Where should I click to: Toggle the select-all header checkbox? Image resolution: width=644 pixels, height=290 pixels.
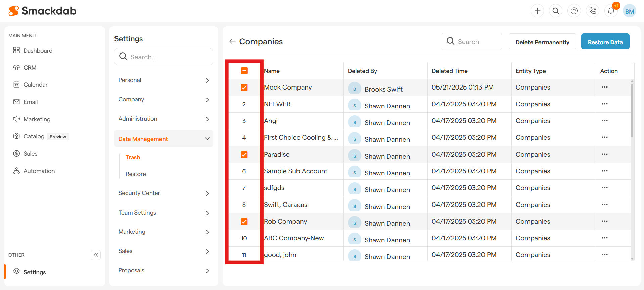[244, 71]
